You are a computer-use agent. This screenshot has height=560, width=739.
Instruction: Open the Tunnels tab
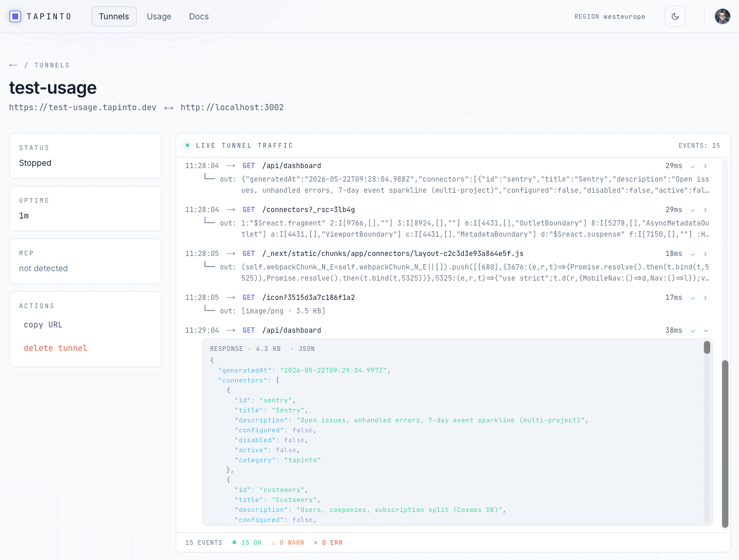(x=114, y=16)
